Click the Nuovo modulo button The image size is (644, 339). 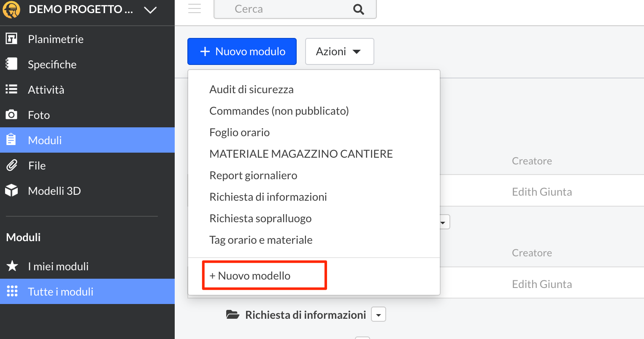coord(242,51)
